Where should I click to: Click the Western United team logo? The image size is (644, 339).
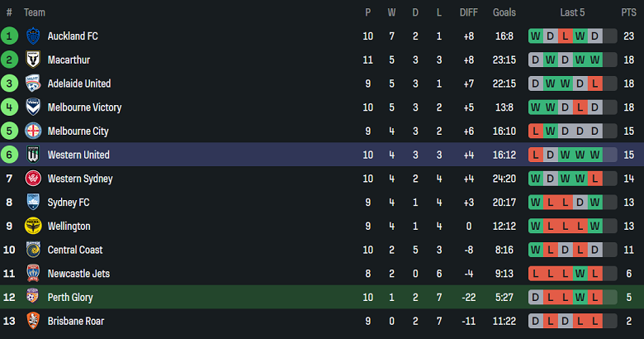33,155
